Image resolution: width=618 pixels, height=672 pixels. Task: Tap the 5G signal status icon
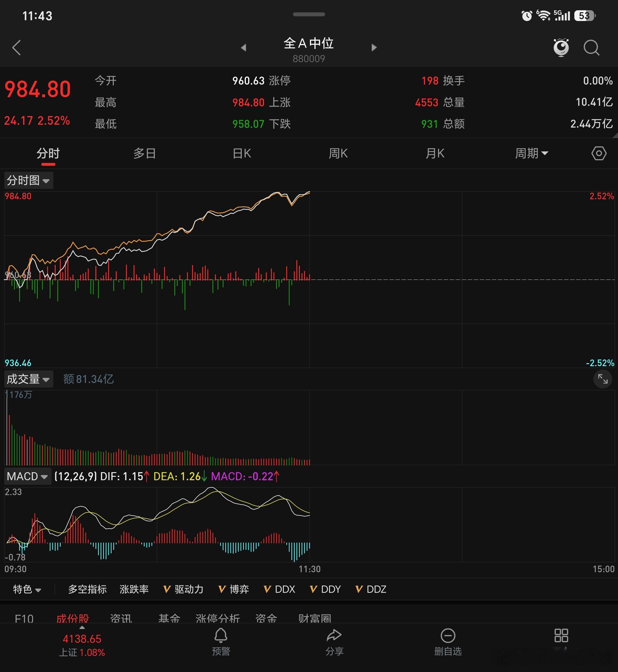tap(562, 15)
